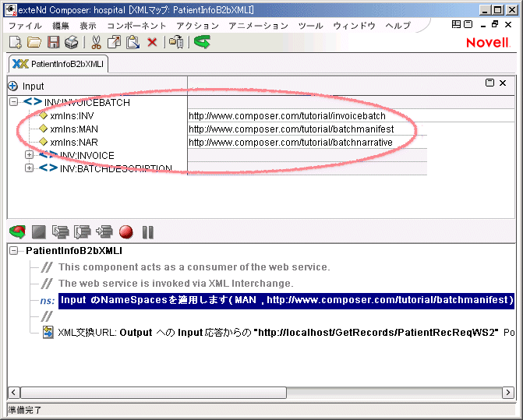Open the アニメーション menu
523x420 pixels.
[x=259, y=26]
